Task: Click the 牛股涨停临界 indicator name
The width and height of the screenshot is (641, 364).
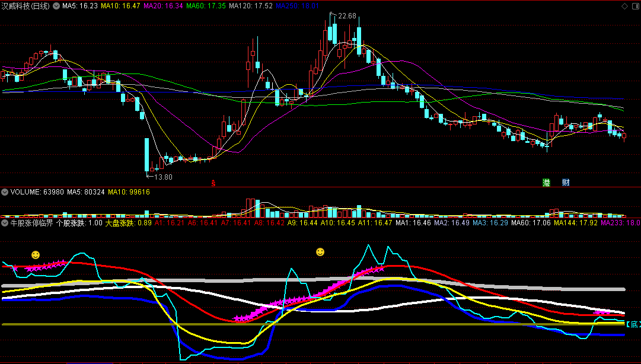Action: pos(32,223)
